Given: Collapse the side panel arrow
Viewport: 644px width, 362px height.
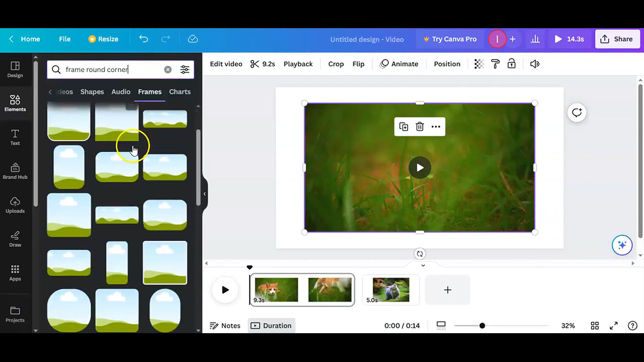Looking at the screenshot, I should (x=205, y=194).
